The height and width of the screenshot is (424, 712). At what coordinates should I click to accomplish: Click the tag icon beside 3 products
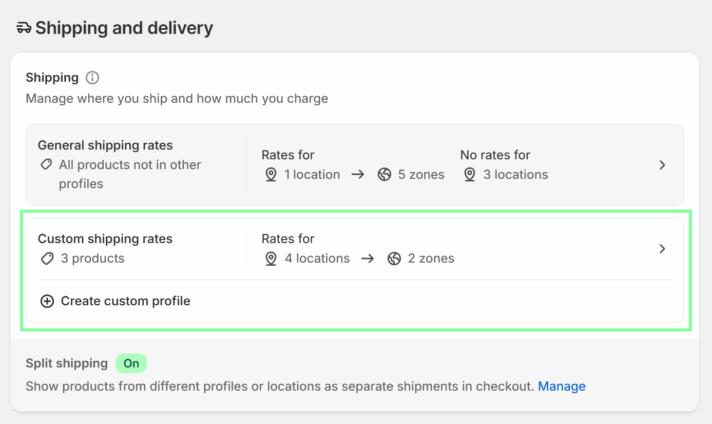47,258
